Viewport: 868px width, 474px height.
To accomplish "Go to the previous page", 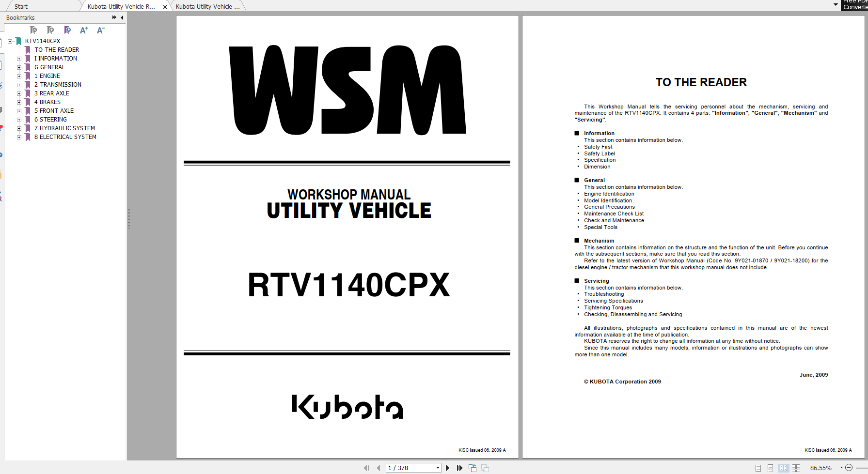I will click(378, 468).
